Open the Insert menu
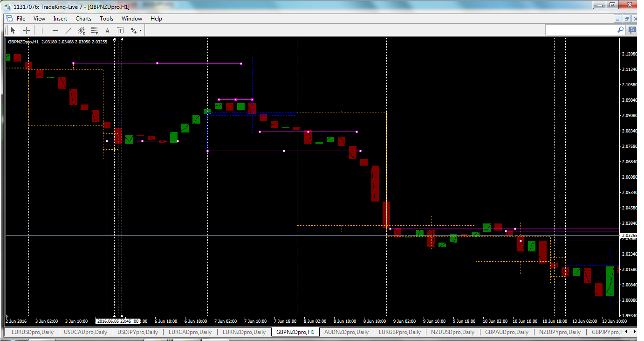Image resolution: width=644 pixels, height=341 pixels. coord(60,19)
